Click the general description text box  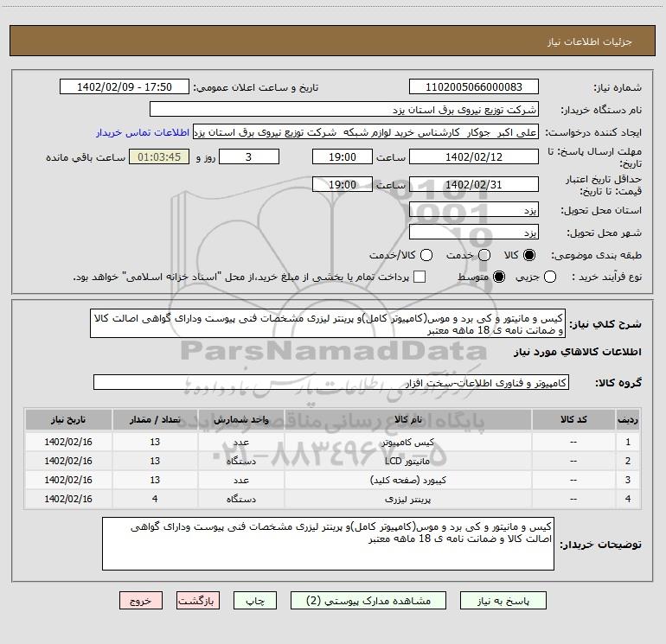pos(328,323)
